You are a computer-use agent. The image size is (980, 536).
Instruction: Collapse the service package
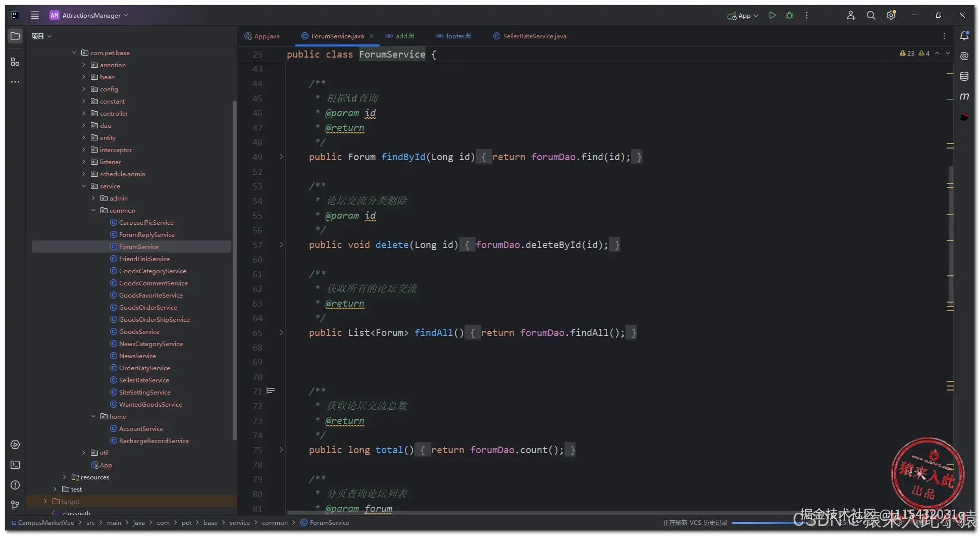84,186
